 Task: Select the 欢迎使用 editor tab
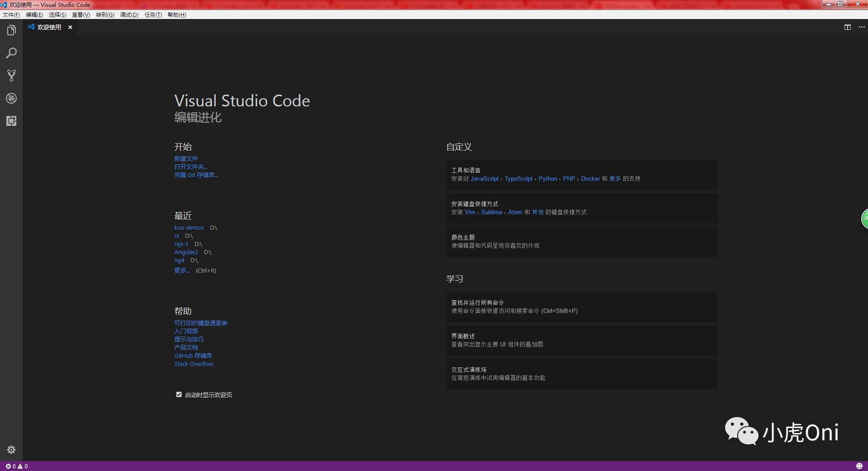[x=49, y=27]
